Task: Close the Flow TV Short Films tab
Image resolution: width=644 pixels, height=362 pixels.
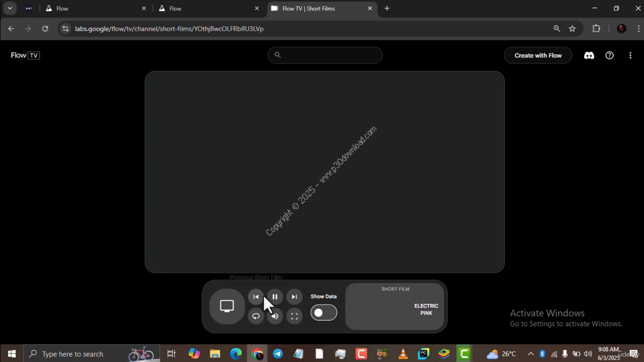Action: (x=370, y=9)
